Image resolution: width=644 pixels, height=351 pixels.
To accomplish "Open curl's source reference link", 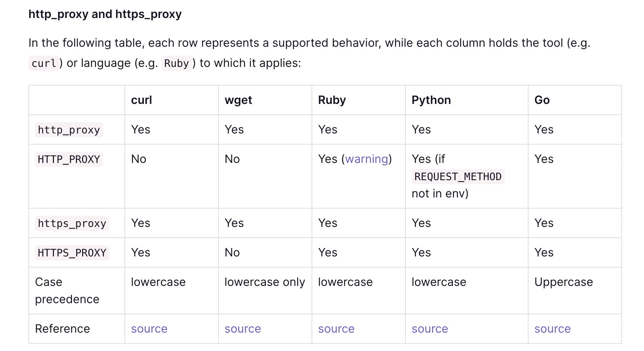I will tap(149, 329).
